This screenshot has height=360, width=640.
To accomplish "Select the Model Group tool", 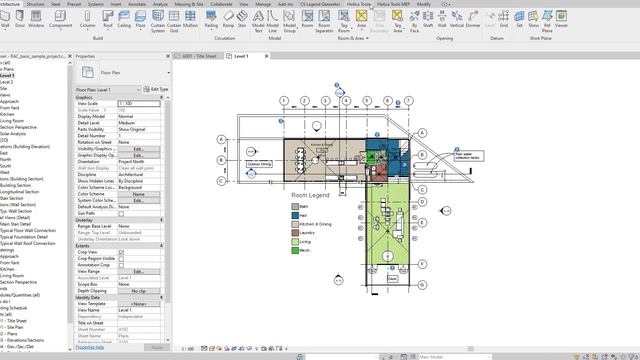I will click(x=289, y=21).
